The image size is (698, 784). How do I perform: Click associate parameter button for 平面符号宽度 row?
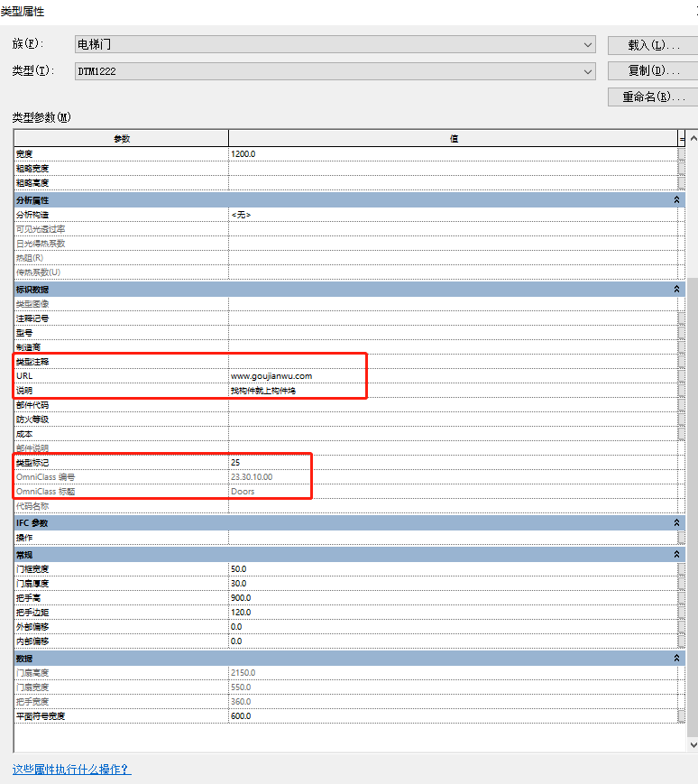pos(682,716)
